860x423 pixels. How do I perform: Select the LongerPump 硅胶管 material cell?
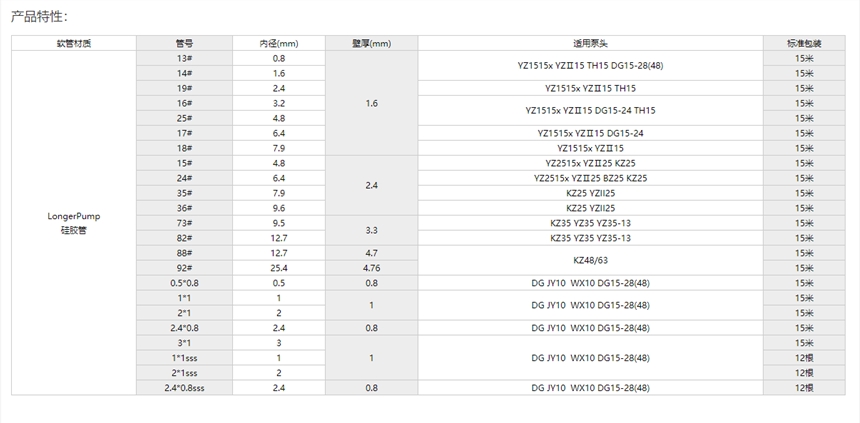click(x=74, y=223)
